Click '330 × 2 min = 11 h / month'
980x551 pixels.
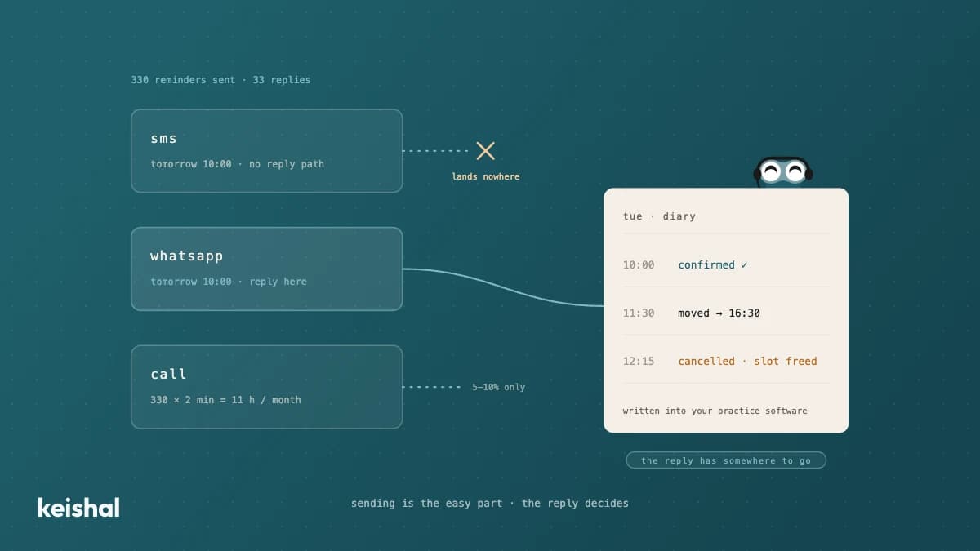pyautogui.click(x=225, y=400)
